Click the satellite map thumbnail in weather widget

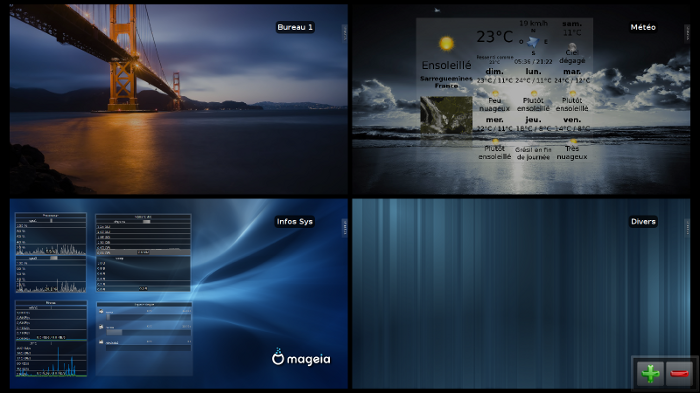tap(446, 115)
